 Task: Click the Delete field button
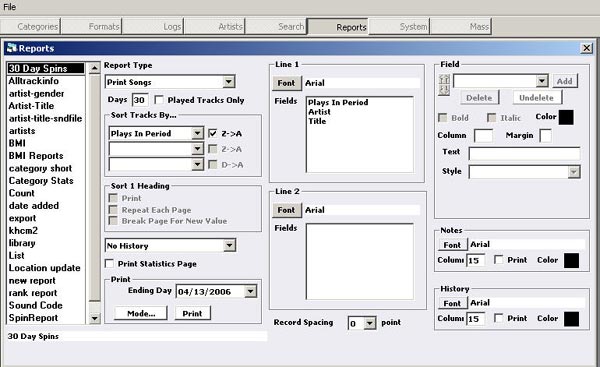[x=479, y=98]
